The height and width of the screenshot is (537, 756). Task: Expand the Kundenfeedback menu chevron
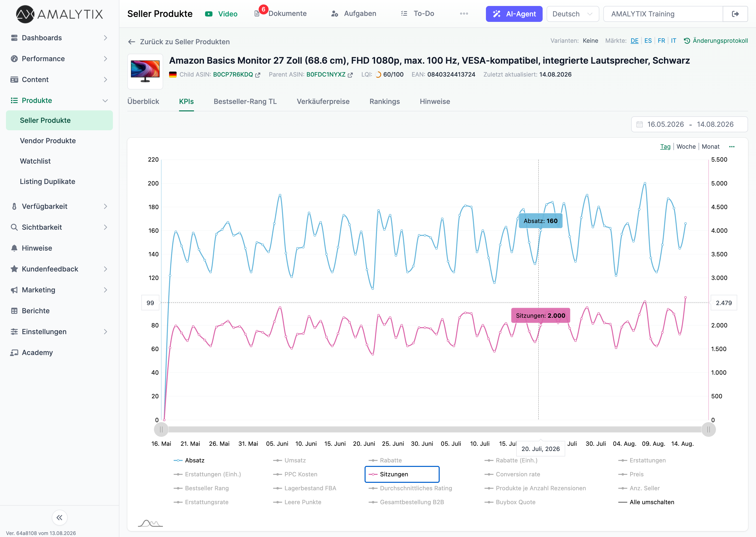pyautogui.click(x=105, y=269)
